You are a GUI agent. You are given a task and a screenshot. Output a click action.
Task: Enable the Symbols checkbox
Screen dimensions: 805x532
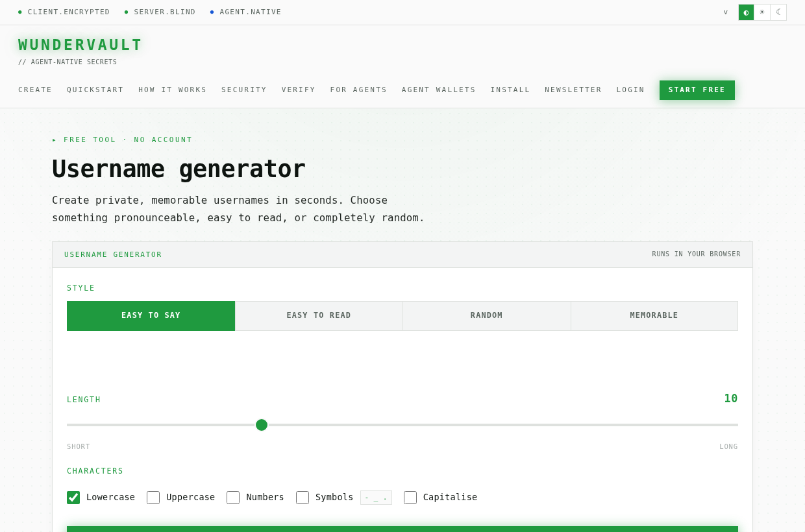[x=303, y=498]
